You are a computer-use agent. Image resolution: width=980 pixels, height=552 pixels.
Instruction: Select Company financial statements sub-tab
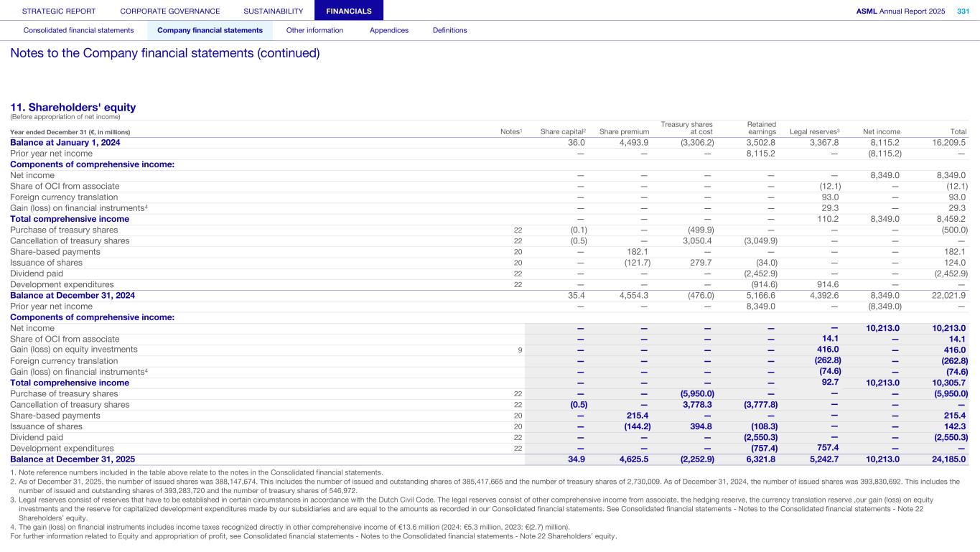coord(210,30)
